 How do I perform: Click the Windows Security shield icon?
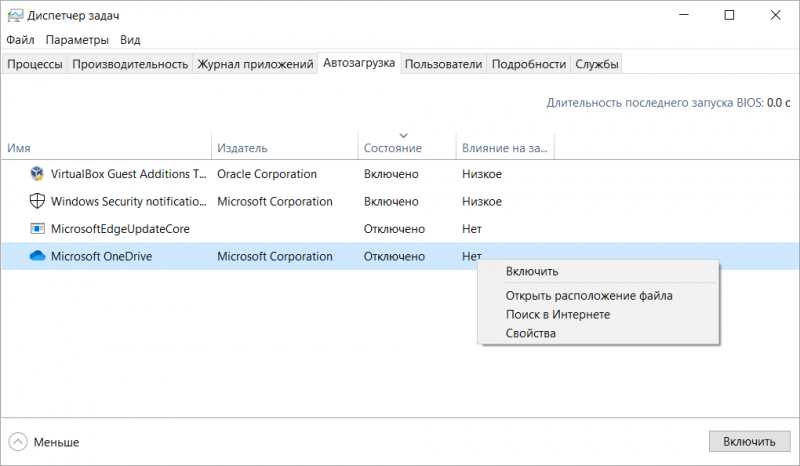click(x=37, y=201)
